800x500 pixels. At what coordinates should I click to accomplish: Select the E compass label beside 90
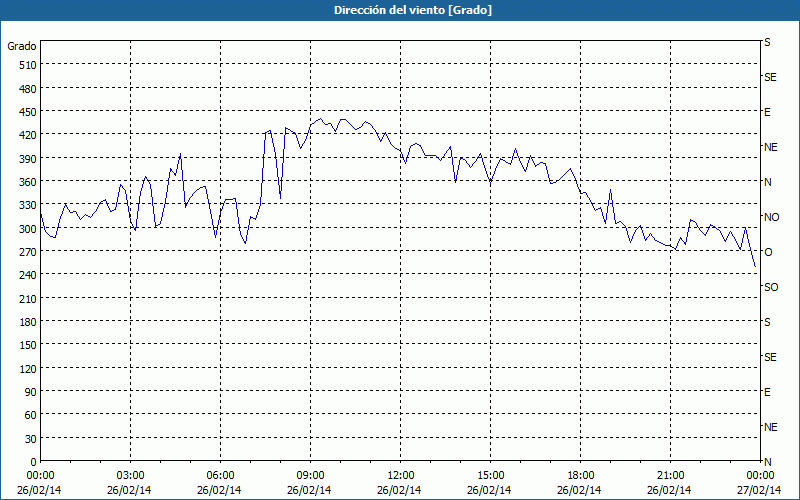tap(767, 392)
